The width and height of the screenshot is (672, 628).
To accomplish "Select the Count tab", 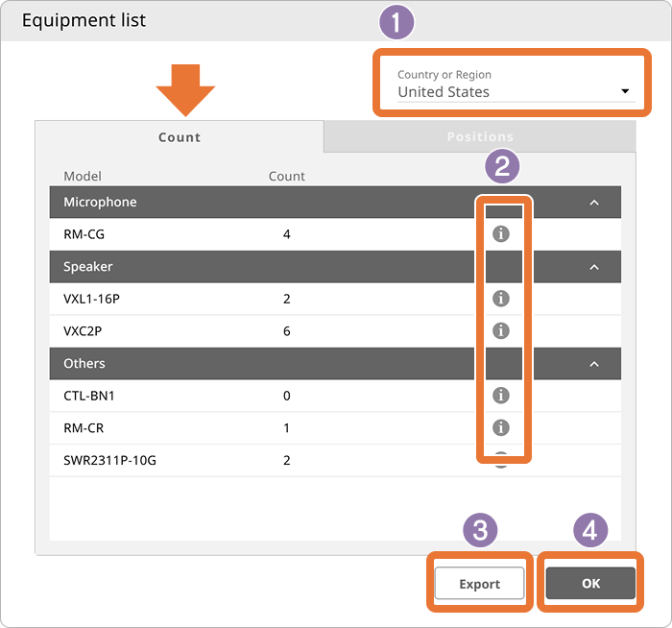I will (x=180, y=136).
